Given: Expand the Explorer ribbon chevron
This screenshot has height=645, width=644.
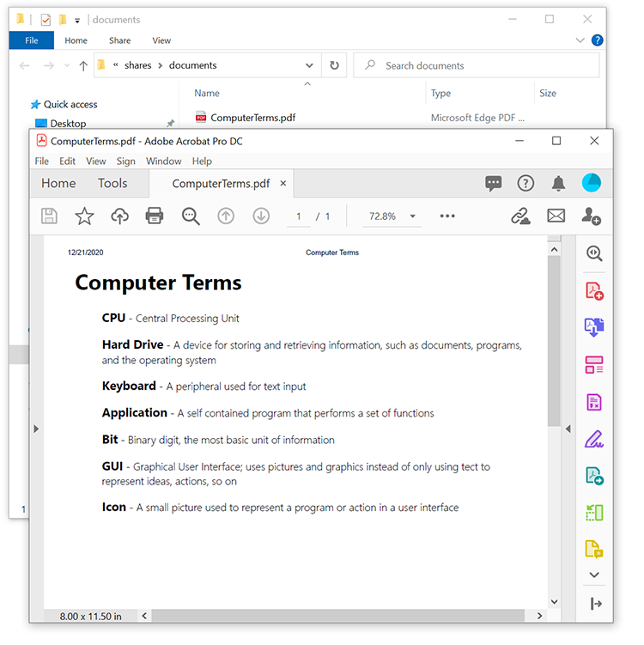Looking at the screenshot, I should (x=580, y=40).
